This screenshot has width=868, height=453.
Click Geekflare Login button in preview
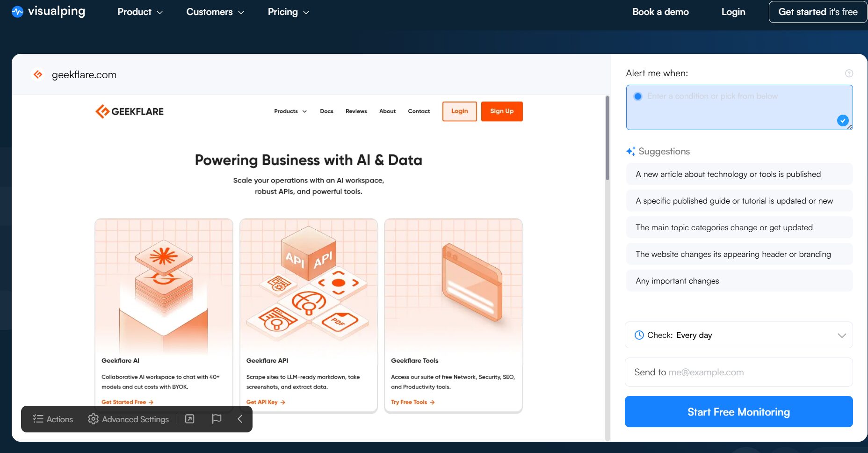(x=460, y=111)
